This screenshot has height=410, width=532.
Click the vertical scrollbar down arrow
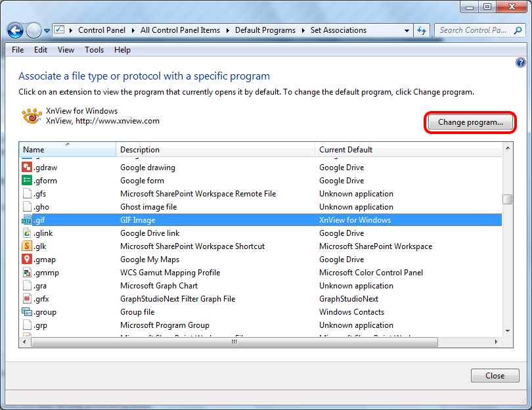(507, 330)
